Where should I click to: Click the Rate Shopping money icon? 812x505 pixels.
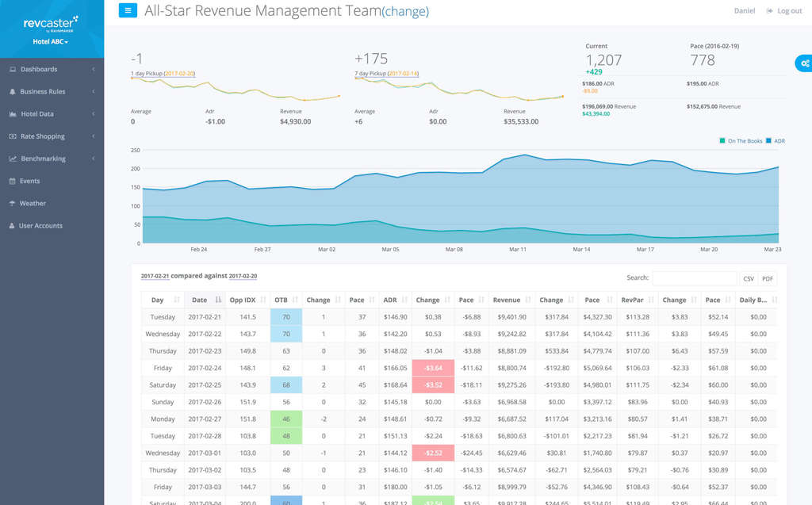[x=13, y=136]
